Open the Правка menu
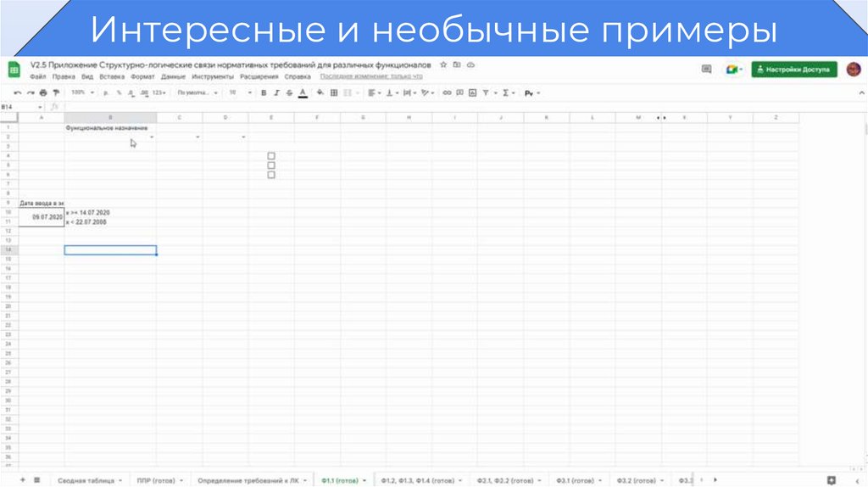The height and width of the screenshot is (487, 868). (64, 77)
